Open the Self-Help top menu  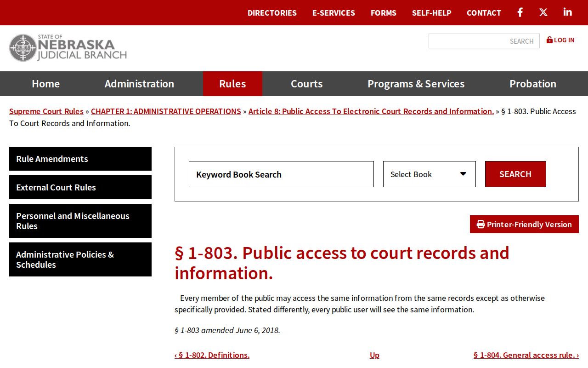(x=431, y=13)
